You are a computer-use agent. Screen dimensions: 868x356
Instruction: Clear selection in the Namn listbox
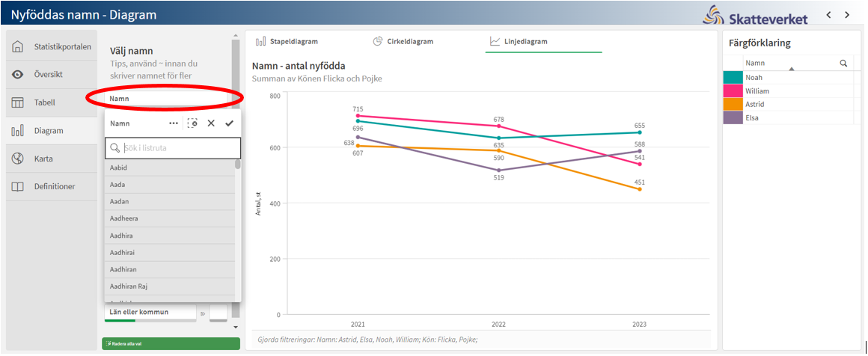(192, 123)
